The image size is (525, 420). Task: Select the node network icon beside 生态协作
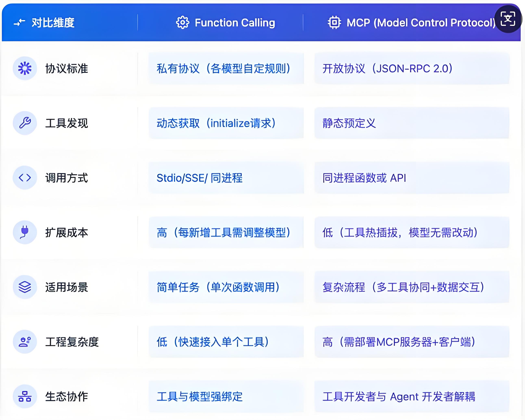coord(25,396)
